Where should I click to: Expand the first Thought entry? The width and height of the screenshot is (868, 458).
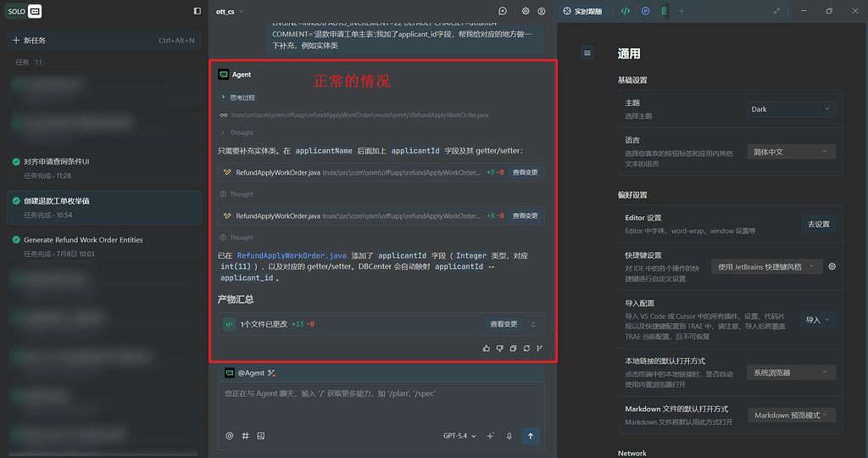click(x=238, y=133)
